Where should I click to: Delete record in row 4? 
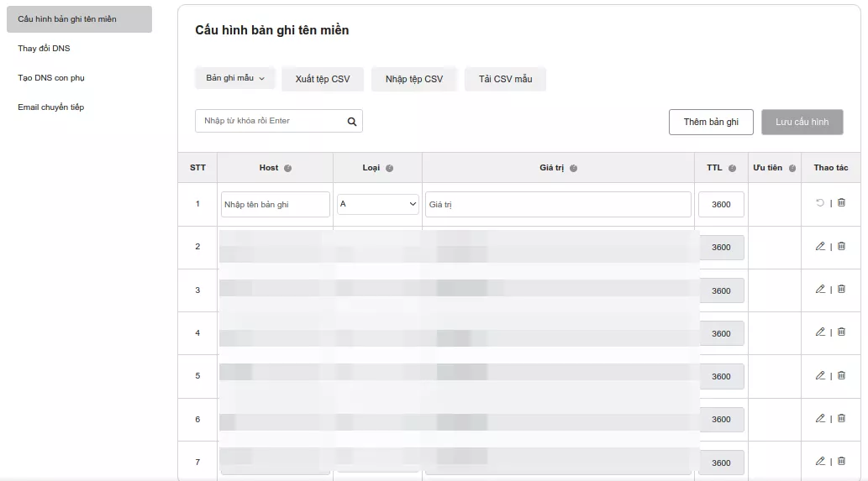pyautogui.click(x=841, y=332)
